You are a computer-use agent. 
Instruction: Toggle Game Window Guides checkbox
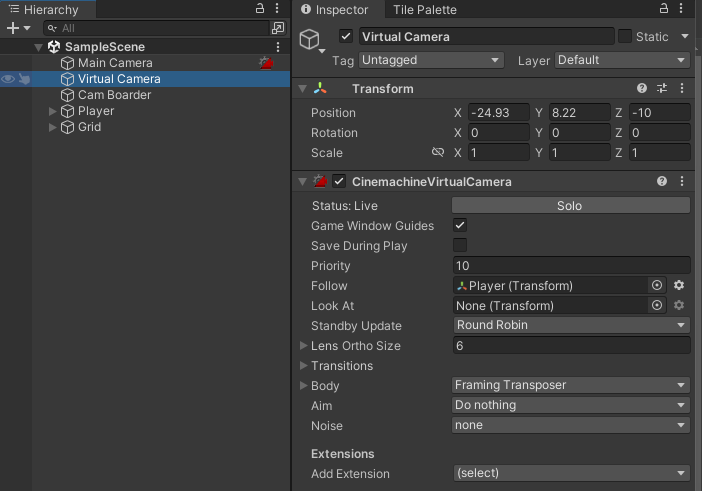pos(460,225)
